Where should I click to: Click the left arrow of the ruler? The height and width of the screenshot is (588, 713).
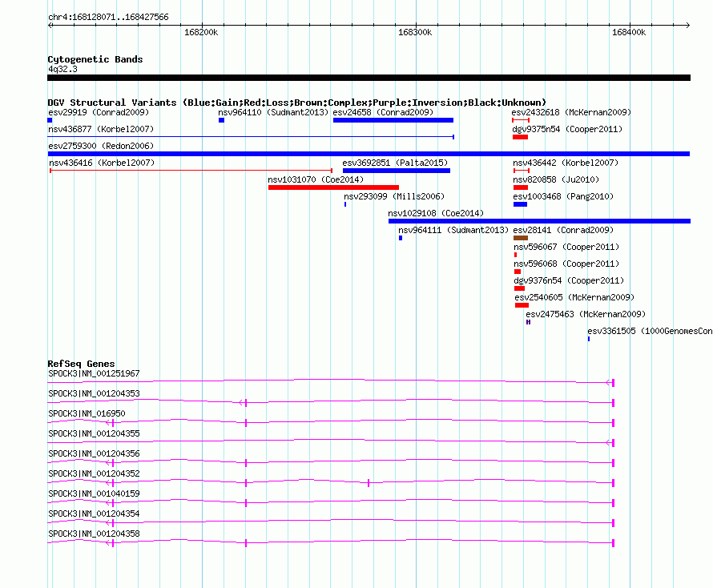tap(50, 25)
